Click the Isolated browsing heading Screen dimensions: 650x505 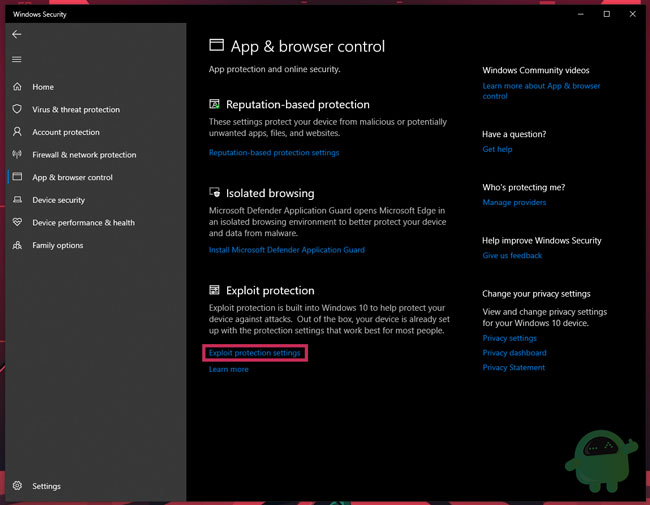270,193
